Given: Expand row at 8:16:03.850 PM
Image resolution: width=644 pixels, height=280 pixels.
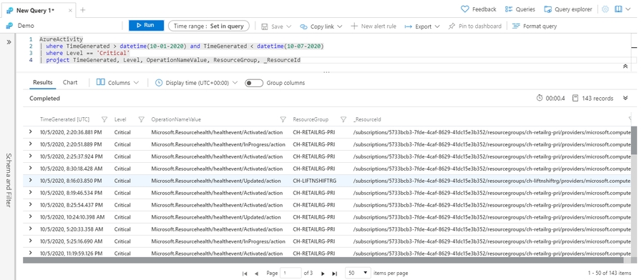Looking at the screenshot, I should (30, 180).
